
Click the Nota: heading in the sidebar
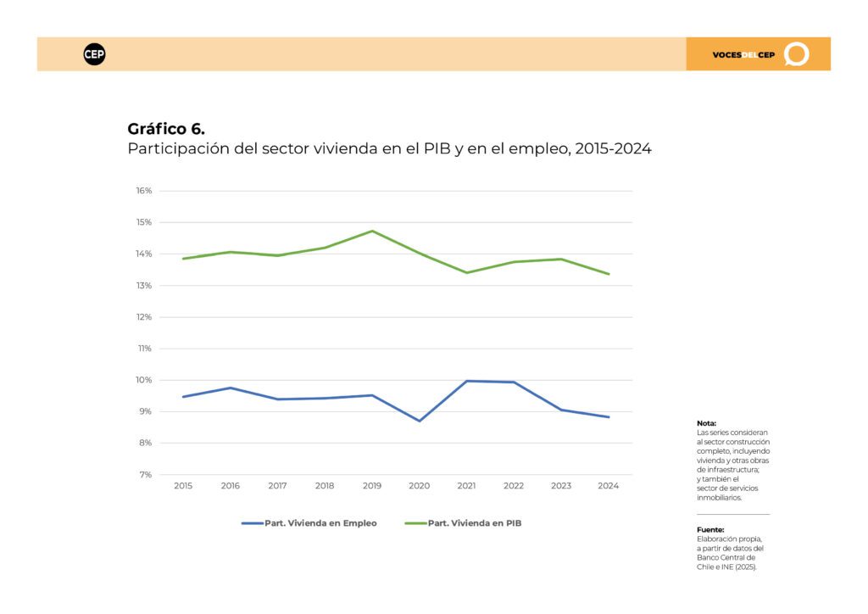[706, 423]
